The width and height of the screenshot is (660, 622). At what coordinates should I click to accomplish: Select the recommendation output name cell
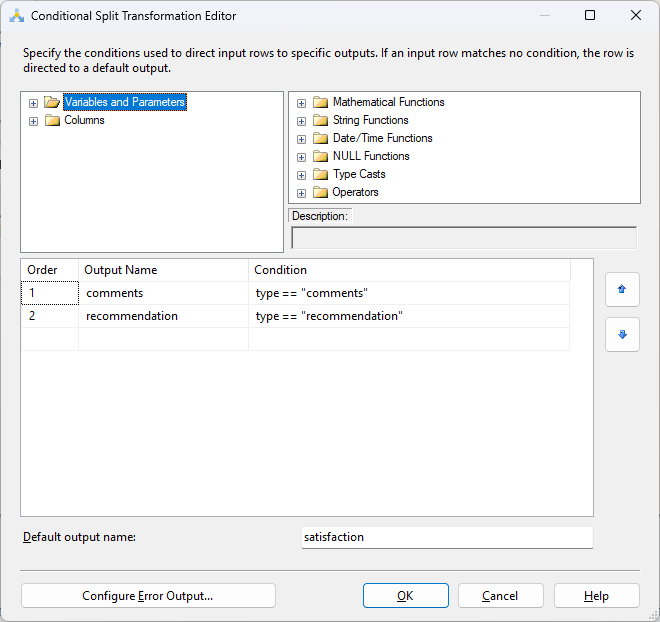(x=163, y=316)
